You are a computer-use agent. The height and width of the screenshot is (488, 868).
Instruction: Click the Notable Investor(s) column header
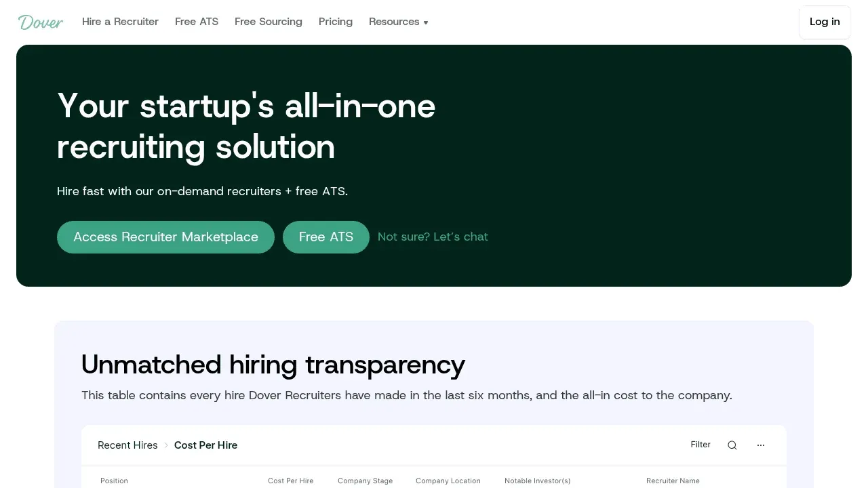(x=538, y=481)
